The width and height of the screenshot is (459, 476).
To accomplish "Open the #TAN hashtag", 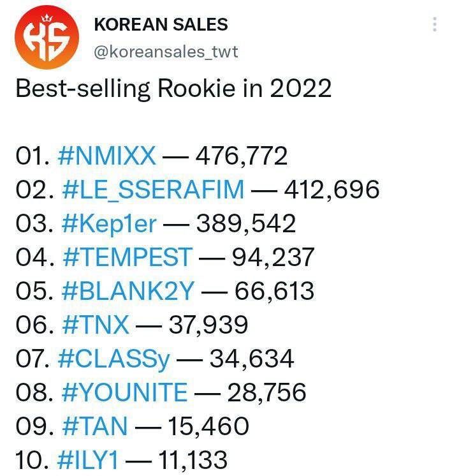I will pos(95,426).
